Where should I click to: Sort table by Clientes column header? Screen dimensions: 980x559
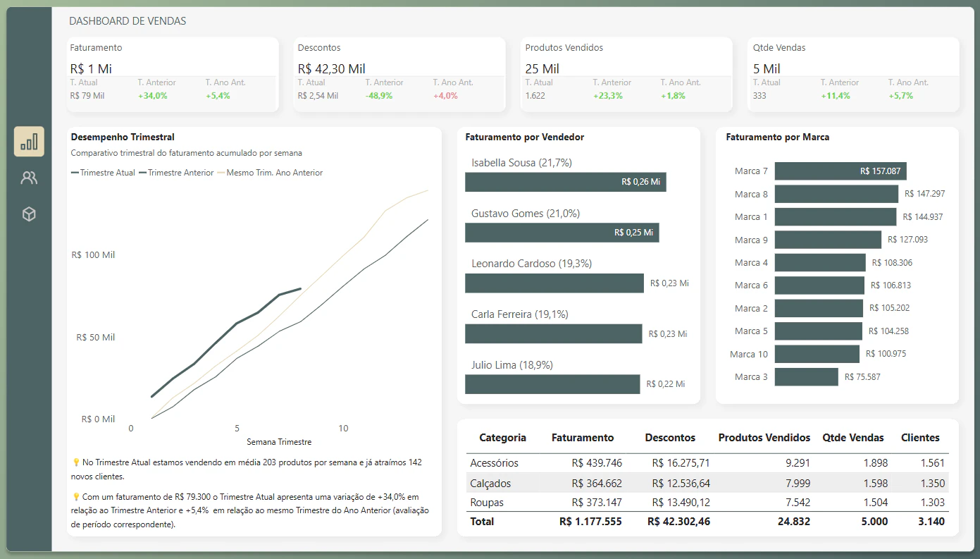pyautogui.click(x=920, y=438)
